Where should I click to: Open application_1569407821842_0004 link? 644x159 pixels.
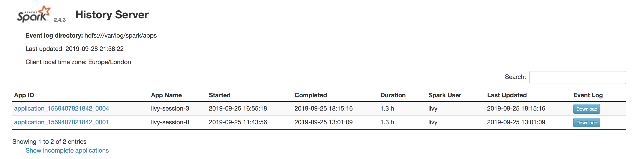(x=61, y=108)
